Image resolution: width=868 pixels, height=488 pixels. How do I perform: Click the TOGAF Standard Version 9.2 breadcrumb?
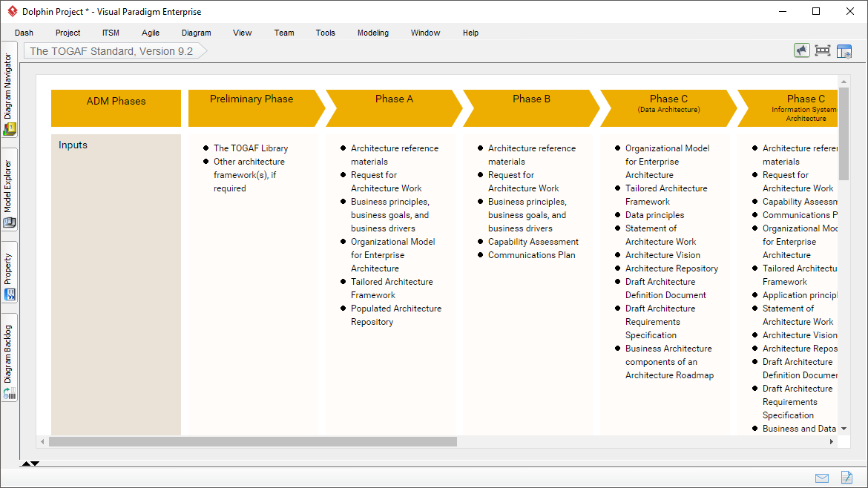click(115, 51)
